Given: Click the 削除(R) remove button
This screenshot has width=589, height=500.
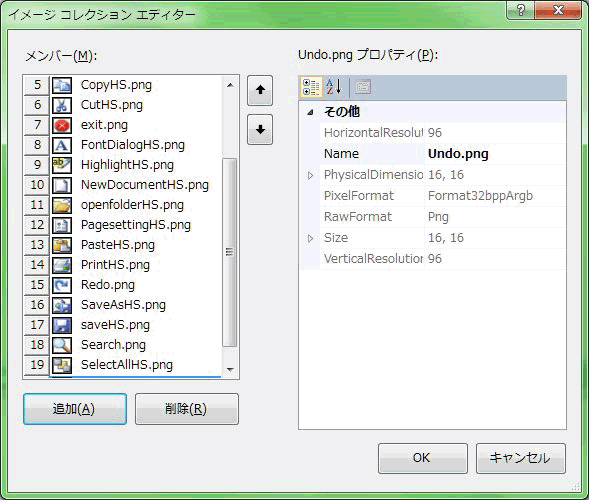Looking at the screenshot, I should click(x=187, y=409).
